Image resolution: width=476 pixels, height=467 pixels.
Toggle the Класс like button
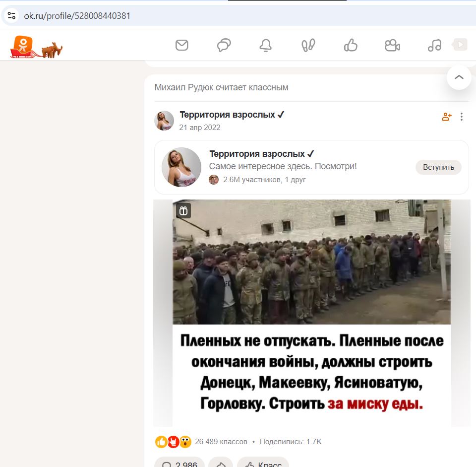pyautogui.click(x=263, y=463)
